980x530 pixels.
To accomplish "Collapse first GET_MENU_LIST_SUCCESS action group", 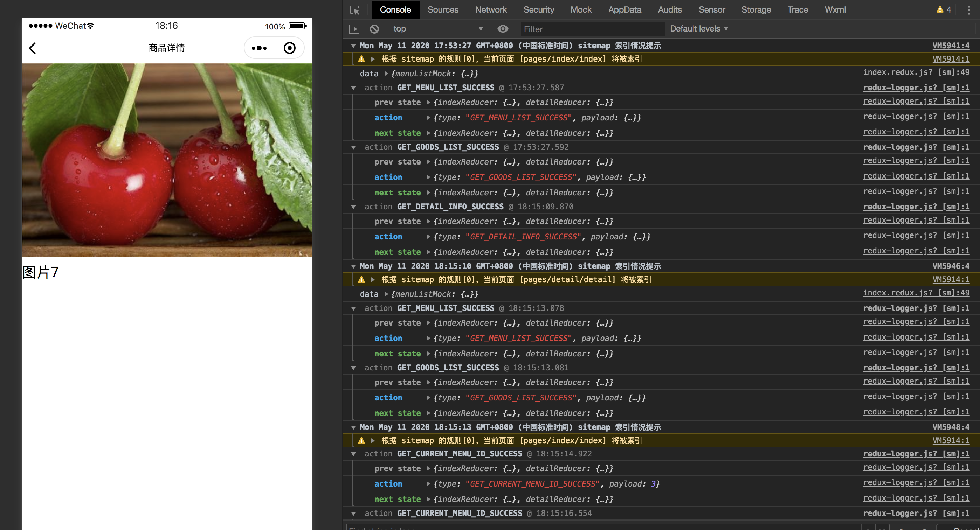I will coord(353,88).
